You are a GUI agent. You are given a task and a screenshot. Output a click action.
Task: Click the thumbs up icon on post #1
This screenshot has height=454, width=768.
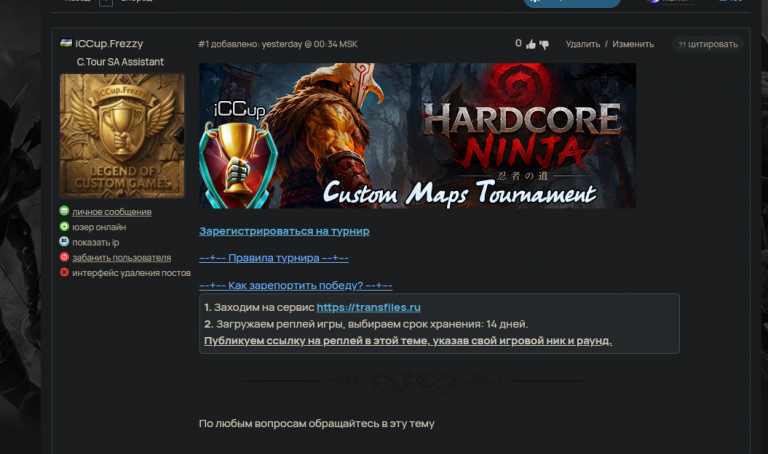(x=531, y=45)
